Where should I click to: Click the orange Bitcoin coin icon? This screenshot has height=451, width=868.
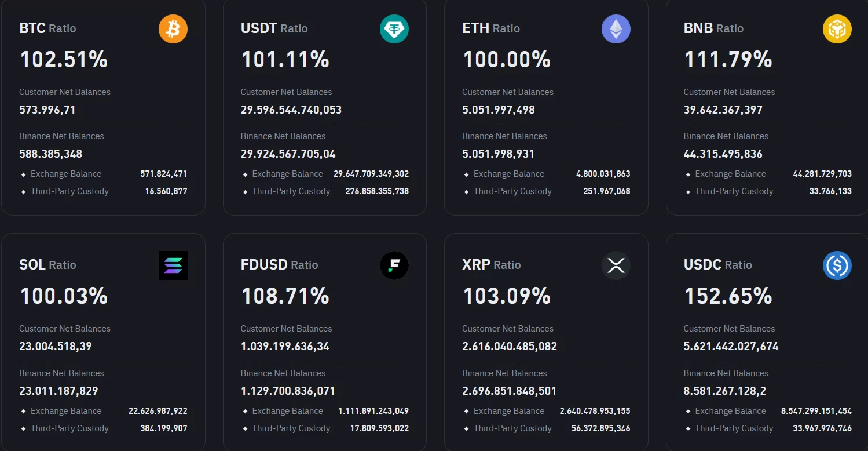point(173,29)
